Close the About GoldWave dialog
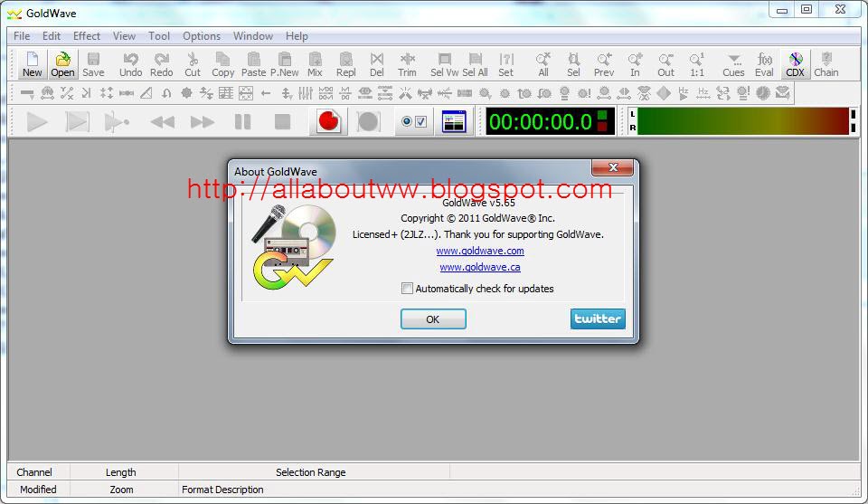The height and width of the screenshot is (504, 868). pos(612,167)
